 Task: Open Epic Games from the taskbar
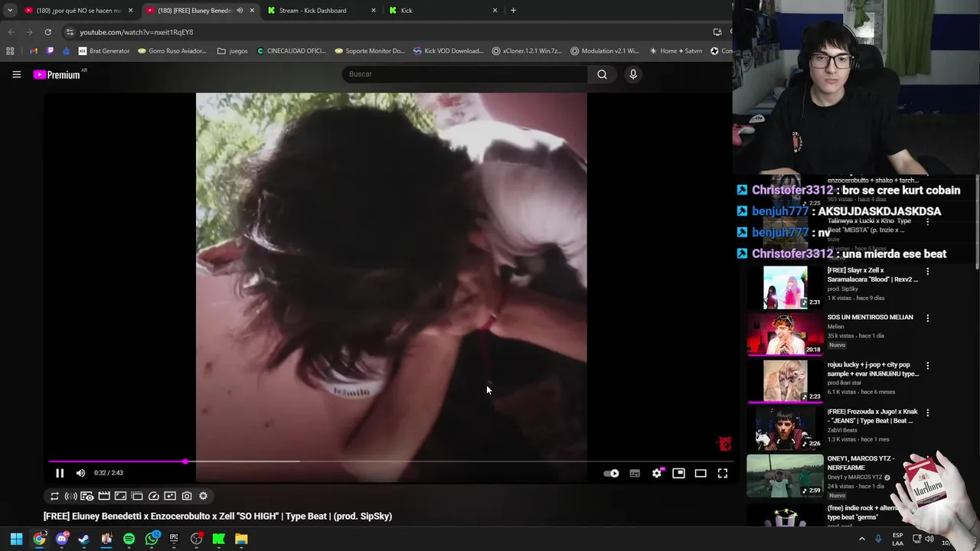pyautogui.click(x=174, y=539)
